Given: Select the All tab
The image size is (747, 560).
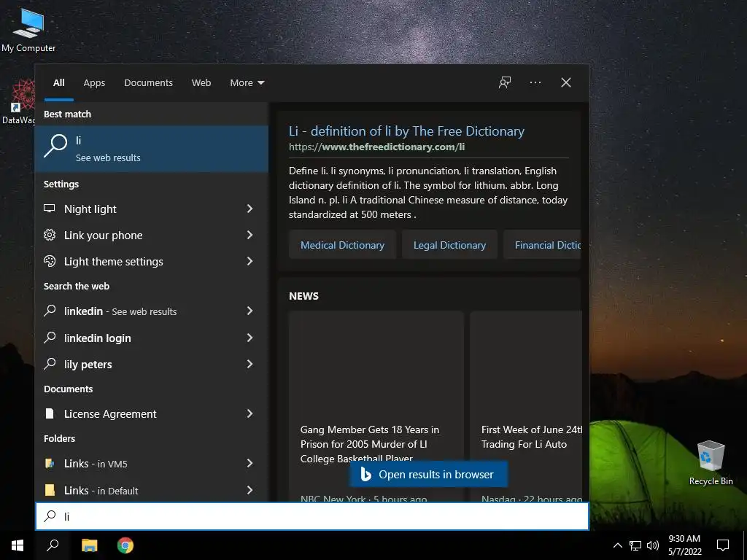Looking at the screenshot, I should (x=59, y=83).
